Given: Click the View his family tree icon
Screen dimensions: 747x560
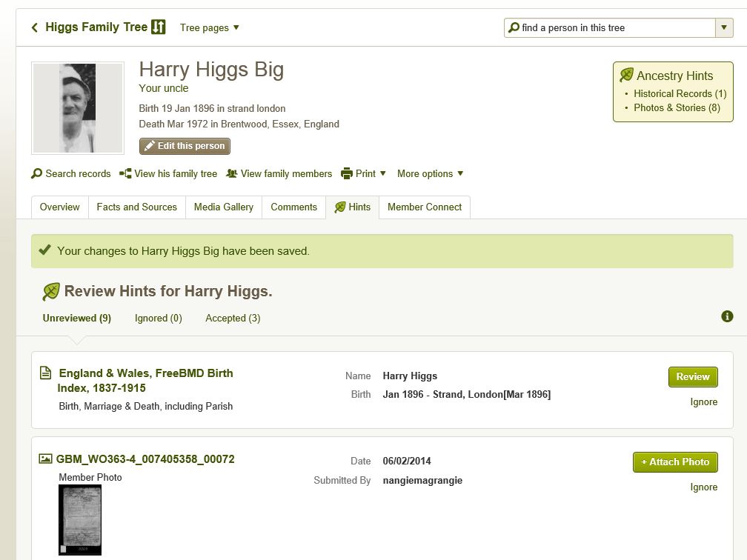Looking at the screenshot, I should tap(125, 173).
